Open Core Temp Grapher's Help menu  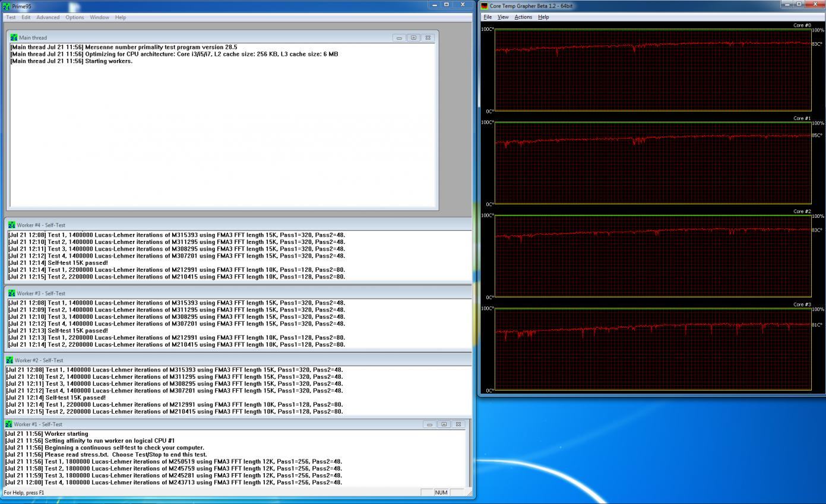(543, 17)
